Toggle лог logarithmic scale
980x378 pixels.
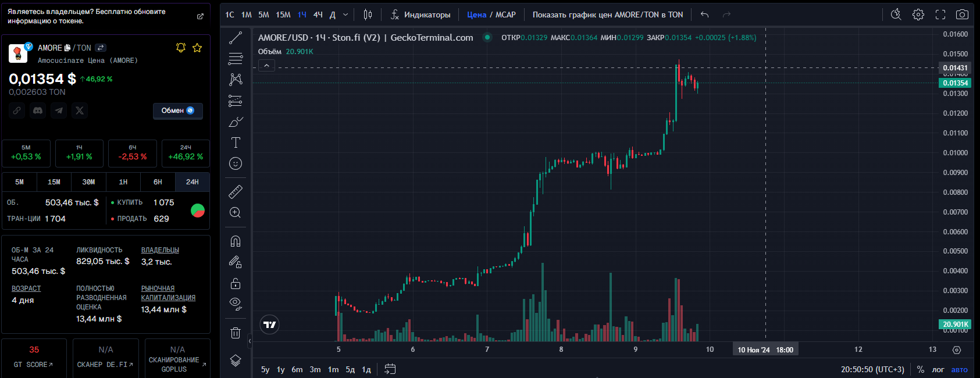coord(938,369)
